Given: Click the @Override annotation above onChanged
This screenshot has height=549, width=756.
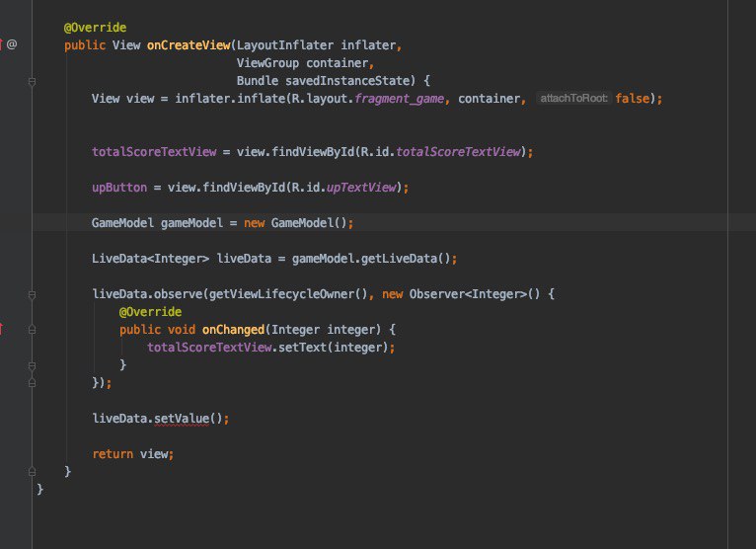Looking at the screenshot, I should pyautogui.click(x=150, y=312).
